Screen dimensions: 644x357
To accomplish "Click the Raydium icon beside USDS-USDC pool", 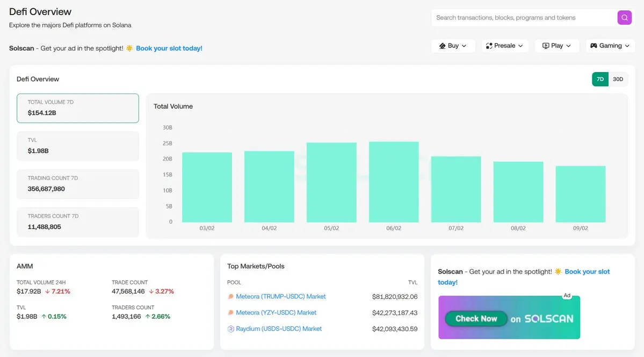I will point(231,329).
